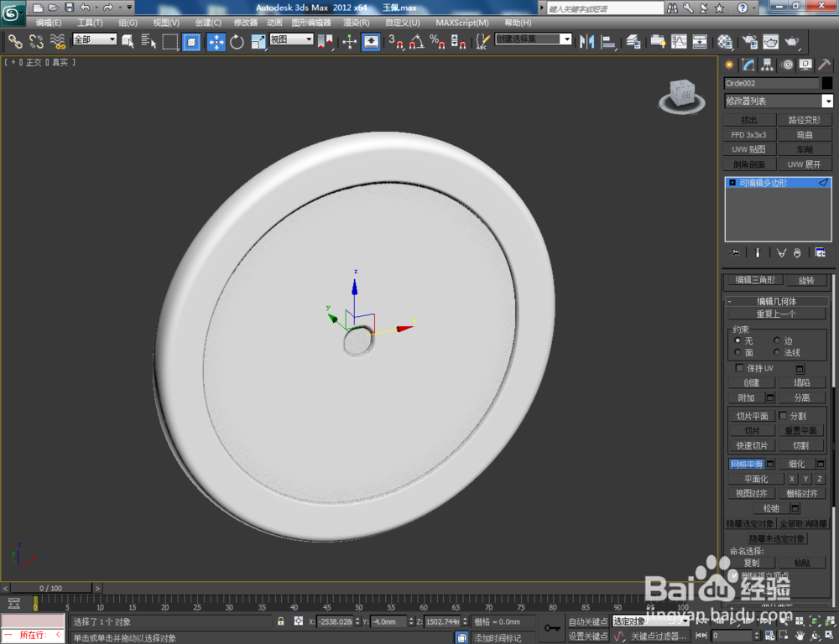Click the 平面化 button
Viewport: 839px width, 644px height.
click(756, 479)
